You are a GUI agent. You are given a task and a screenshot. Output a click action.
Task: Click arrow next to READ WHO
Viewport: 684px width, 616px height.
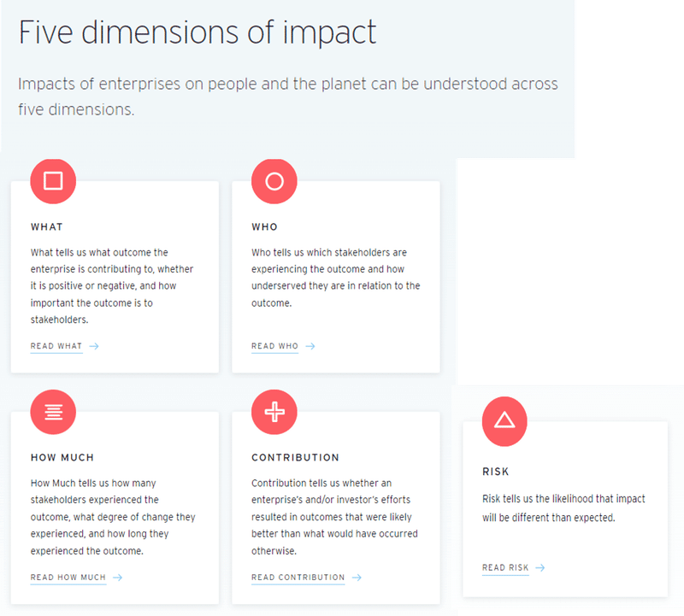coord(310,346)
